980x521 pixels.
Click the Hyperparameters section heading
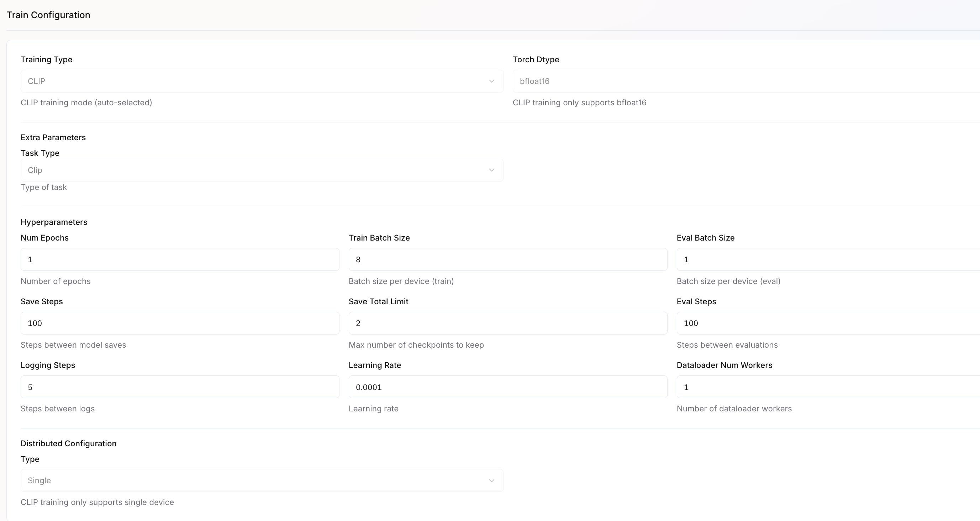coord(54,222)
